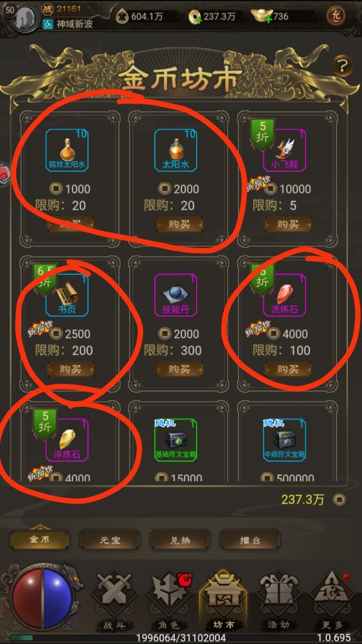Buy 太阳水 with its 购买 button
Viewport: 362px width, 644px height.
click(x=179, y=224)
